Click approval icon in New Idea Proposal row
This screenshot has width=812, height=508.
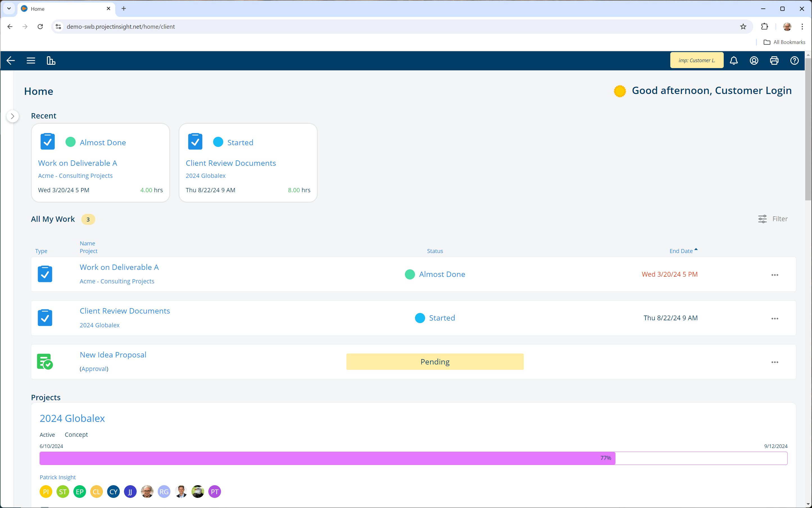tap(45, 362)
